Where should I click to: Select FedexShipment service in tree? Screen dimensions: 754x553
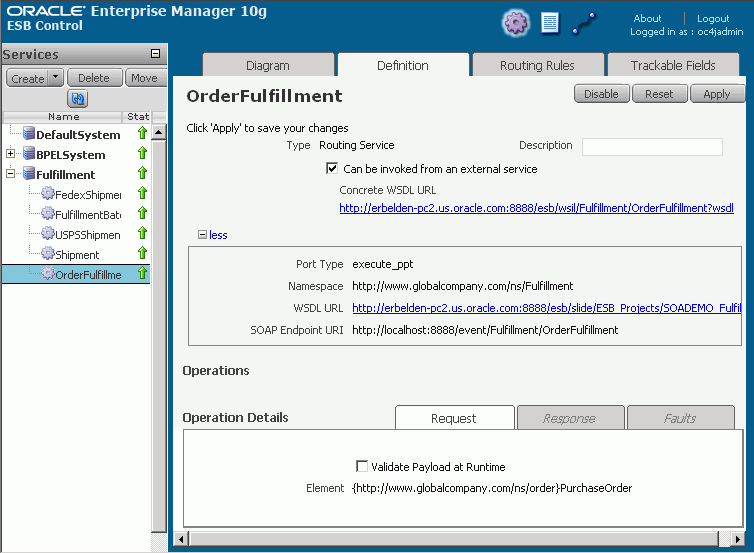click(x=88, y=195)
